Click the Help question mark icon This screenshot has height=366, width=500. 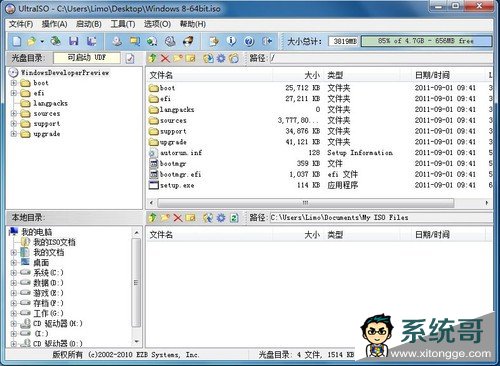[x=249, y=41]
